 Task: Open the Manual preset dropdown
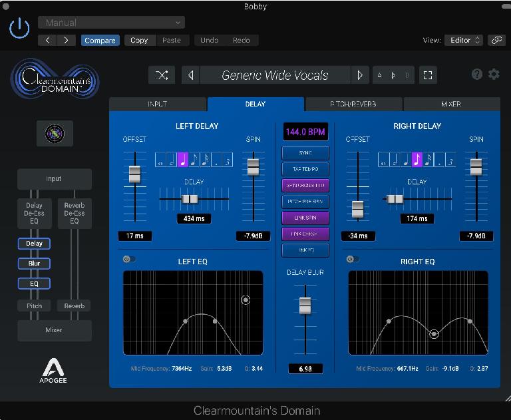tap(112, 23)
